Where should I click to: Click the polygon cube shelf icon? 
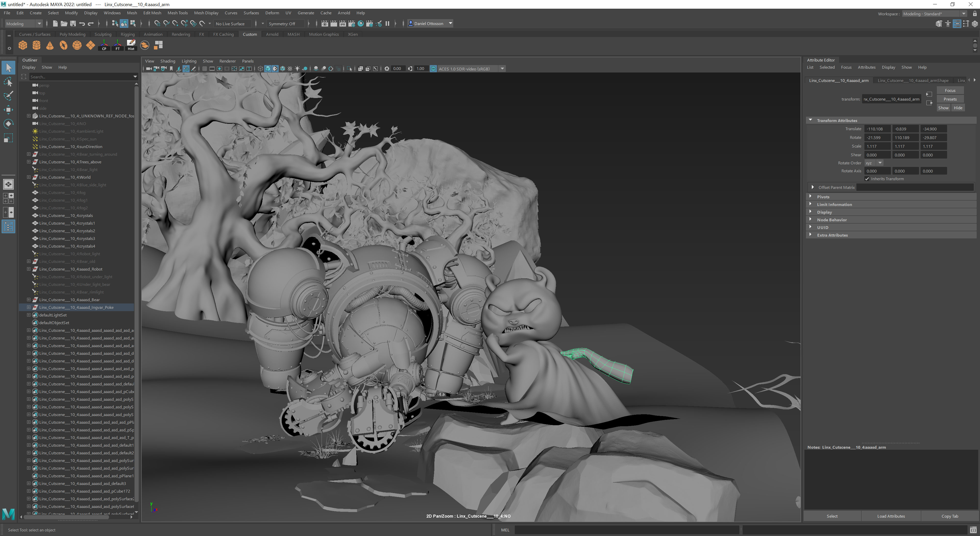23,46
